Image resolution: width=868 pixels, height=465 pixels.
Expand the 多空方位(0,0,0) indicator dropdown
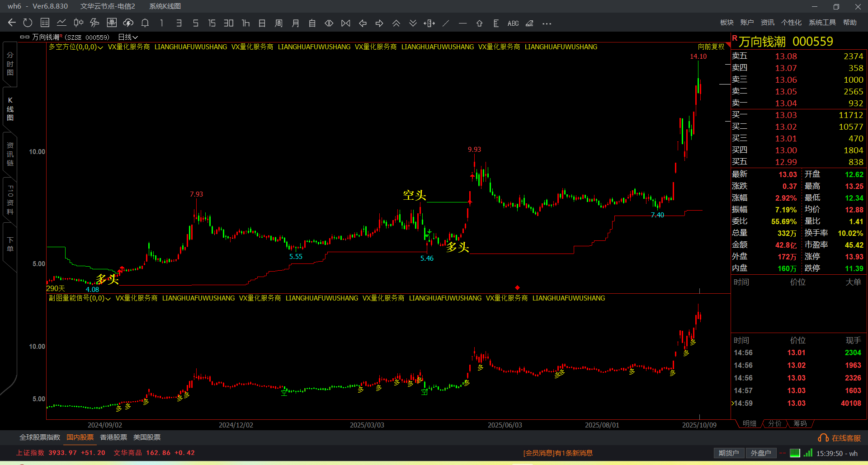[76, 47]
